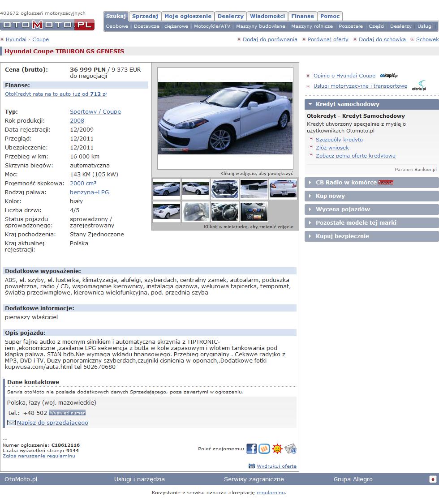Click the footer up-arrow icon
This screenshot has width=439, height=504.
click(x=433, y=479)
